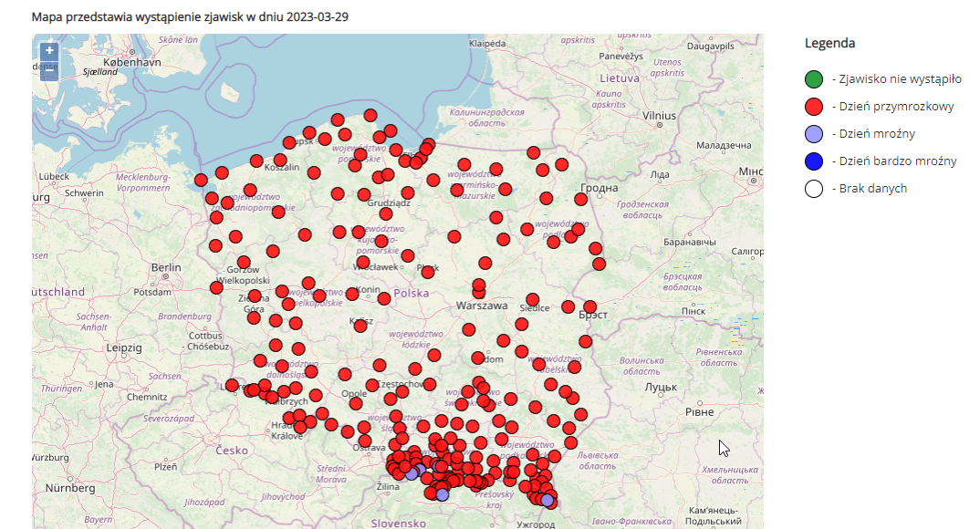Click the light purple Dzień mroźny swatch

click(x=814, y=134)
